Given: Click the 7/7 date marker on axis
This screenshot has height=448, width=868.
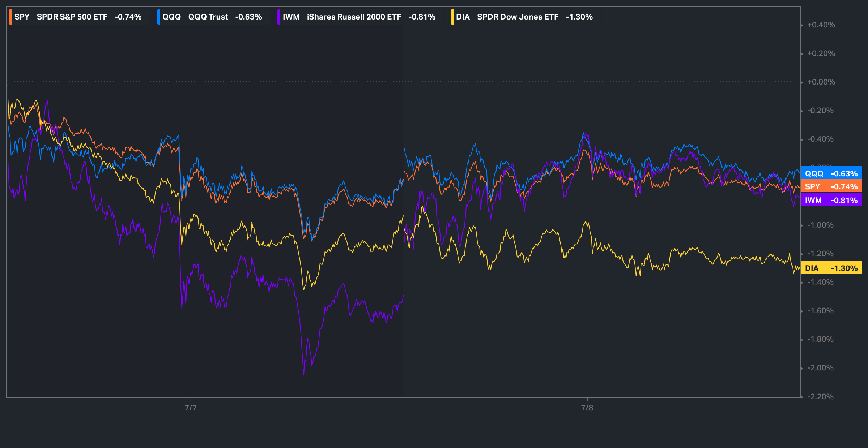Looking at the screenshot, I should pyautogui.click(x=191, y=408).
